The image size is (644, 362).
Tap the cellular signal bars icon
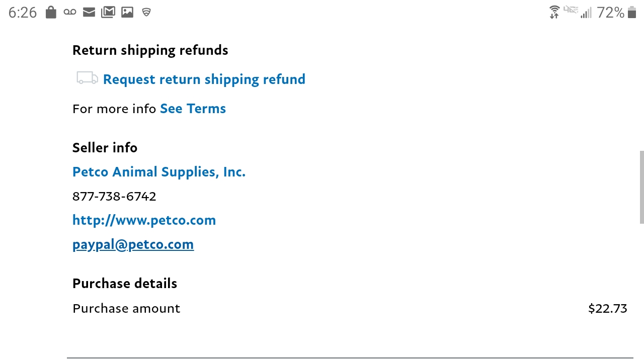(586, 13)
